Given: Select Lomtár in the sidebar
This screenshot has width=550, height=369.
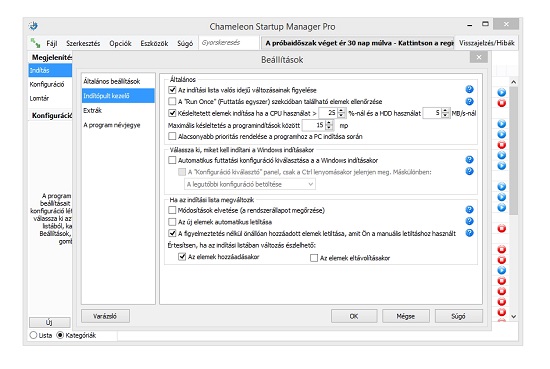Looking at the screenshot, I should click(50, 99).
